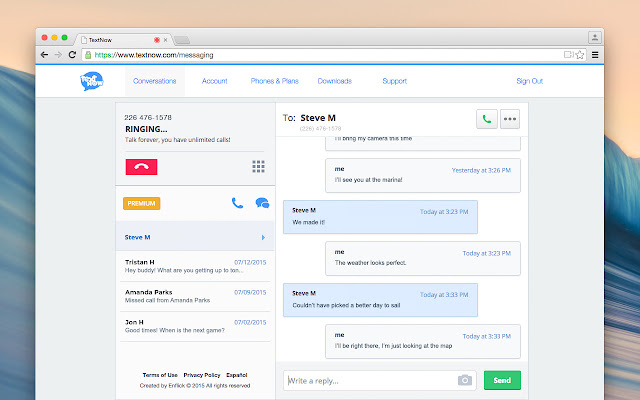Image resolution: width=640 pixels, height=400 pixels.
Task: Close the browser window with red button
Action: 44,38
